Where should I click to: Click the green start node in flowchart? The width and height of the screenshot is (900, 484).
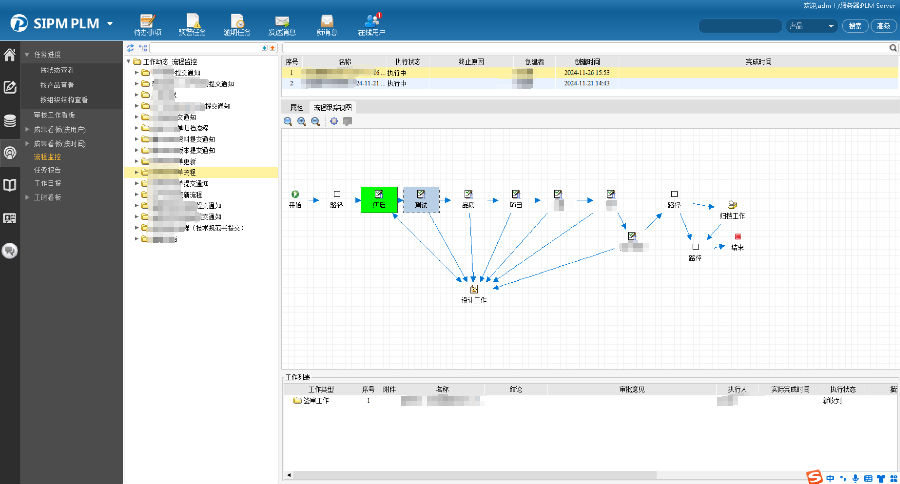tap(295, 194)
